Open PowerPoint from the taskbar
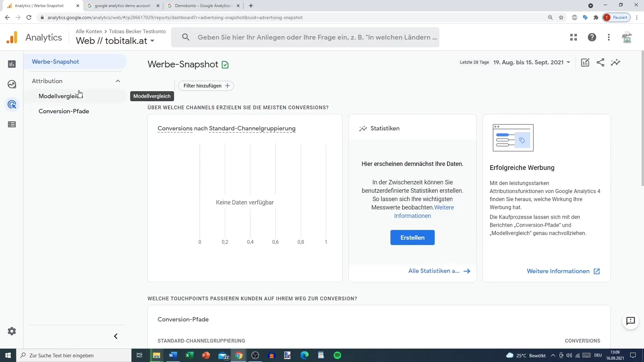The width and height of the screenshot is (644, 362). click(x=206, y=355)
